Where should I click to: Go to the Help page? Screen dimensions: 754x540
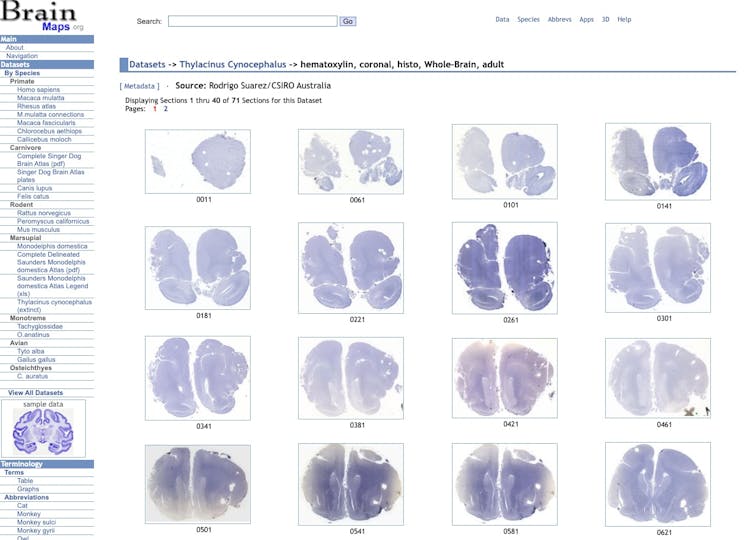pyautogui.click(x=624, y=19)
